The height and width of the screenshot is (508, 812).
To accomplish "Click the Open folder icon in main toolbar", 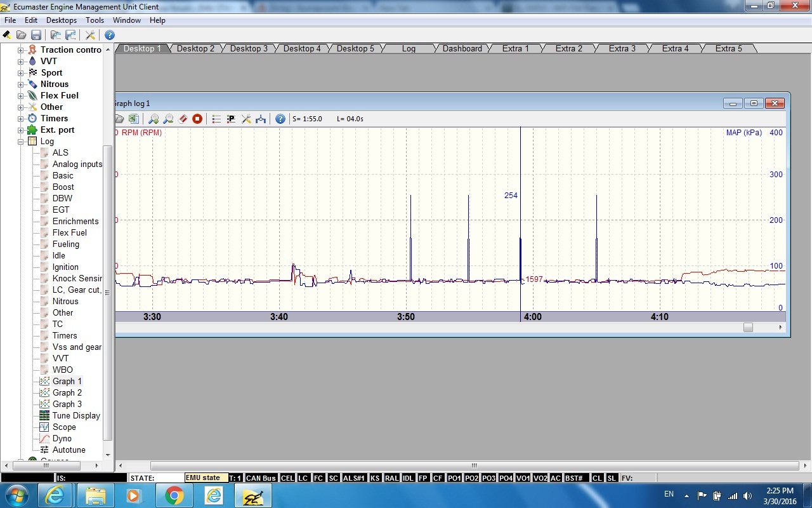I will (x=22, y=35).
